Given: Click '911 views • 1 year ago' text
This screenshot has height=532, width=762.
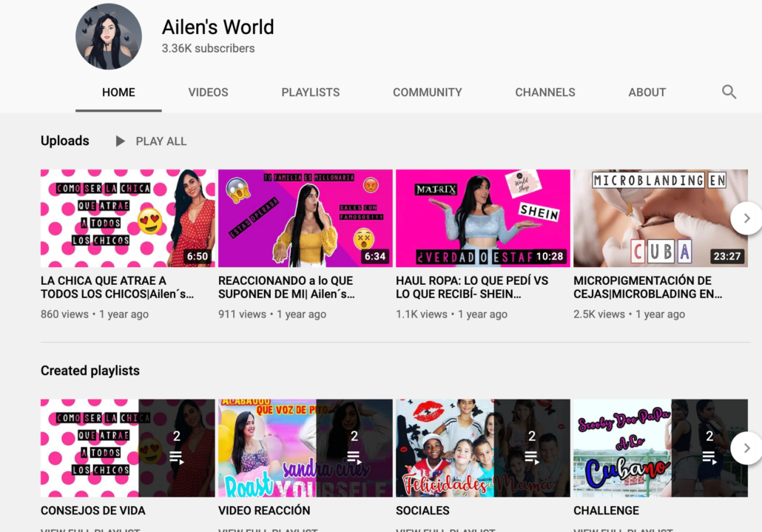Looking at the screenshot, I should (x=272, y=314).
